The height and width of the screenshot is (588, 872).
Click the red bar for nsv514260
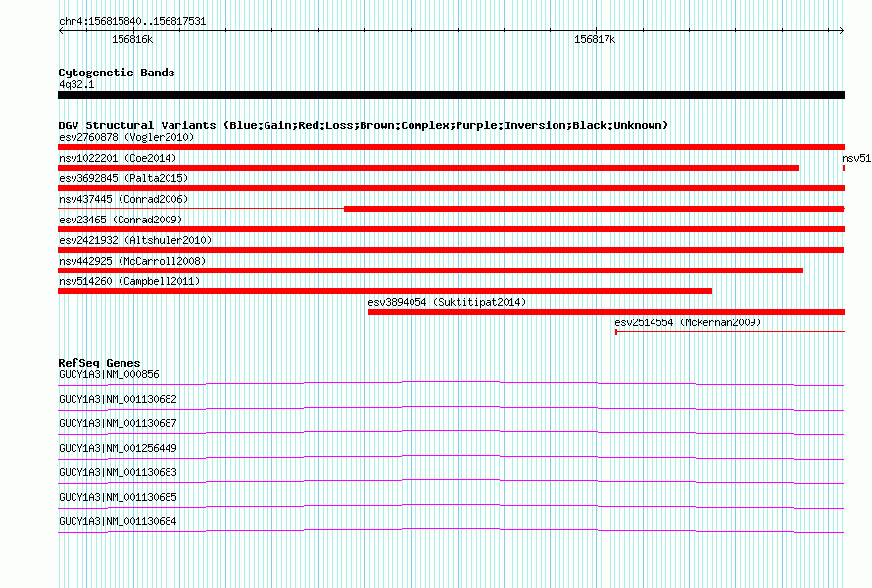[x=385, y=291]
